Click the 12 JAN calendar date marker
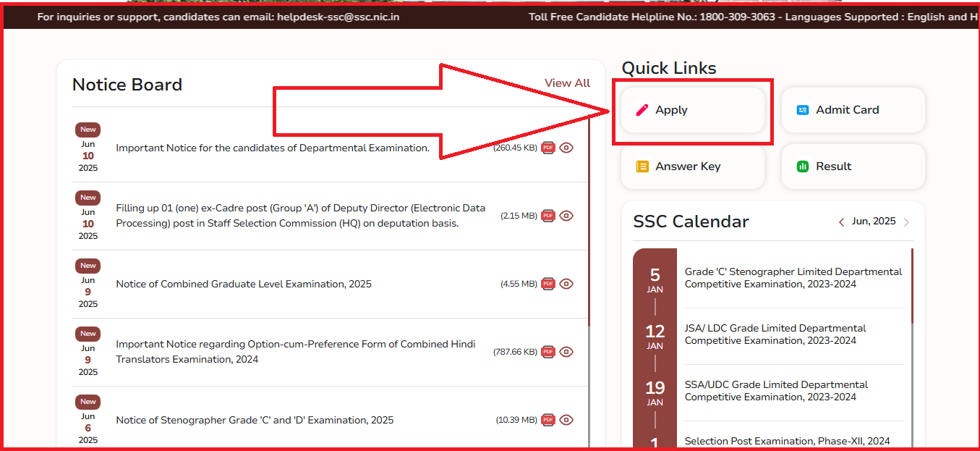980x451 pixels. (655, 336)
